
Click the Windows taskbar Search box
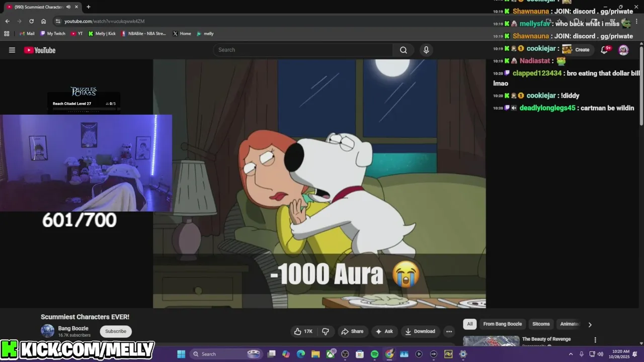[x=226, y=354]
